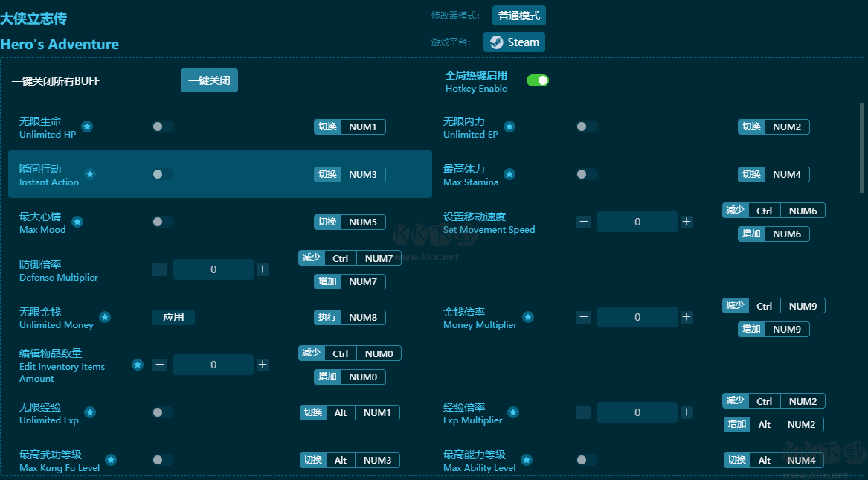Click the Defense Multiplier value field
The image size is (868, 480).
pos(213,269)
